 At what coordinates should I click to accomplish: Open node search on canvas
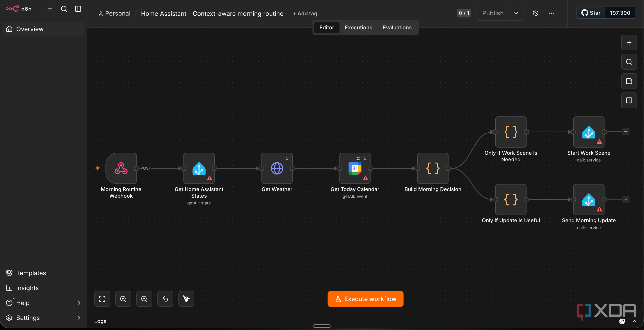click(x=629, y=62)
